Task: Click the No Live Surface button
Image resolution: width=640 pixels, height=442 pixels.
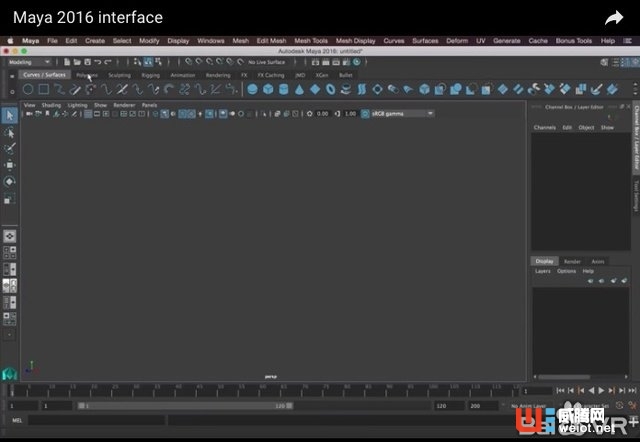Action: point(266,62)
